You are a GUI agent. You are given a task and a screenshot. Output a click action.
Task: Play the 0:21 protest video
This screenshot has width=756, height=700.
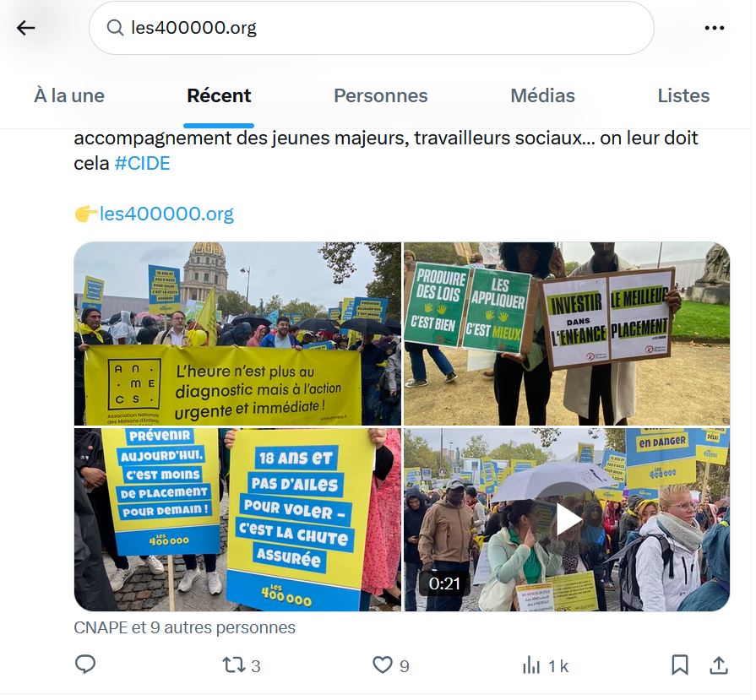click(x=567, y=519)
